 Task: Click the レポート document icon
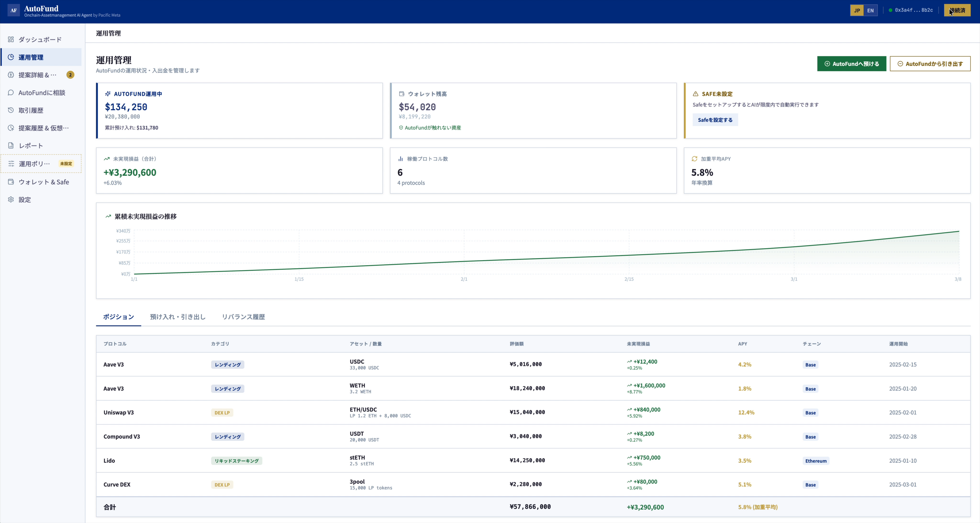point(11,146)
